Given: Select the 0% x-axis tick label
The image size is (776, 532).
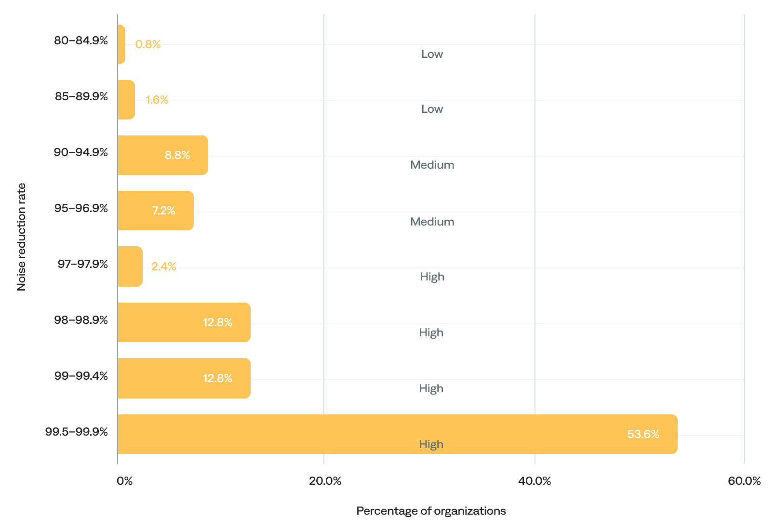Looking at the screenshot, I should point(125,481).
